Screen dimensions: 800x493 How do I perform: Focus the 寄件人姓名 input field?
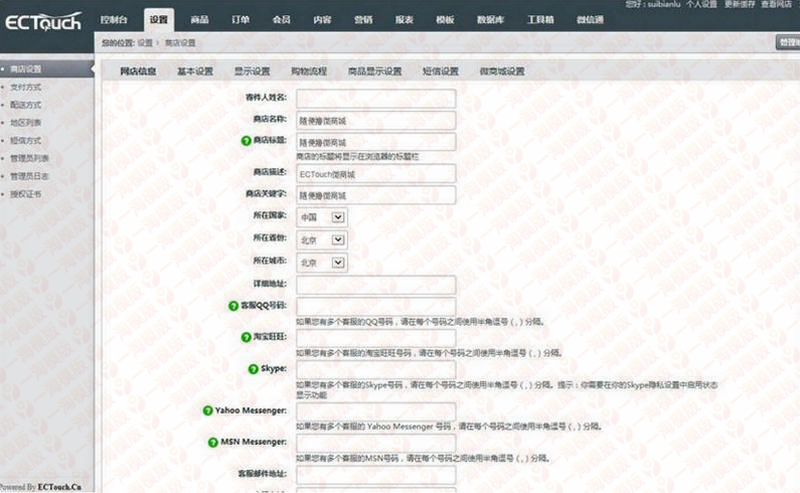click(376, 98)
